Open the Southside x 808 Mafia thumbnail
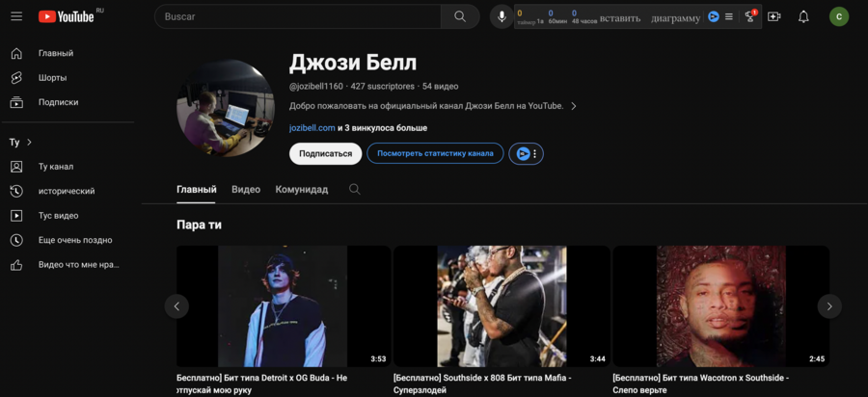The image size is (868, 397). 502,306
